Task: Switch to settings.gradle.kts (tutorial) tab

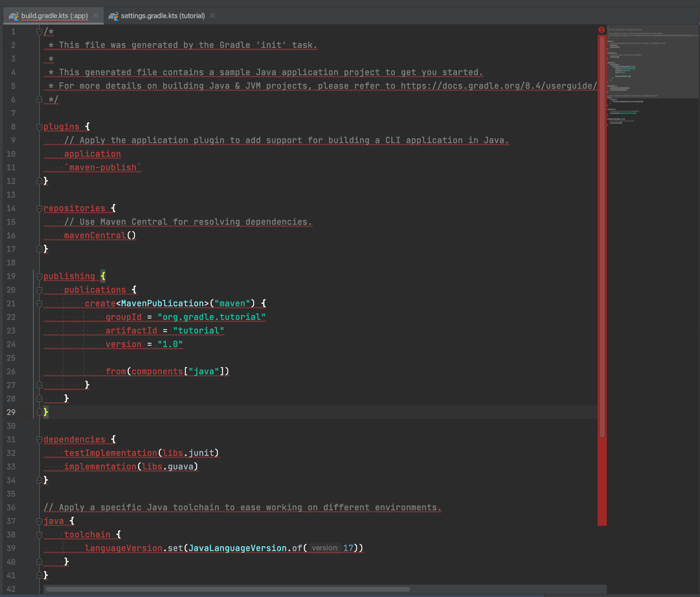Action: coord(163,16)
